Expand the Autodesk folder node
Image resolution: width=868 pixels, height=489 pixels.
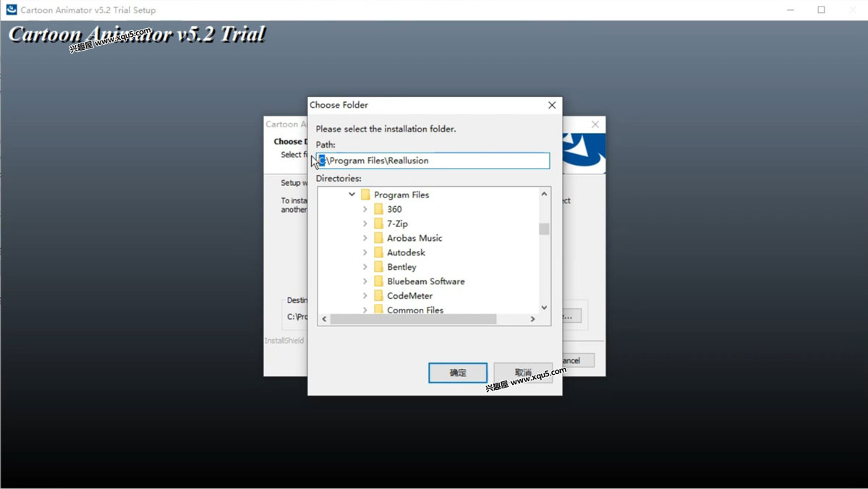pyautogui.click(x=365, y=252)
